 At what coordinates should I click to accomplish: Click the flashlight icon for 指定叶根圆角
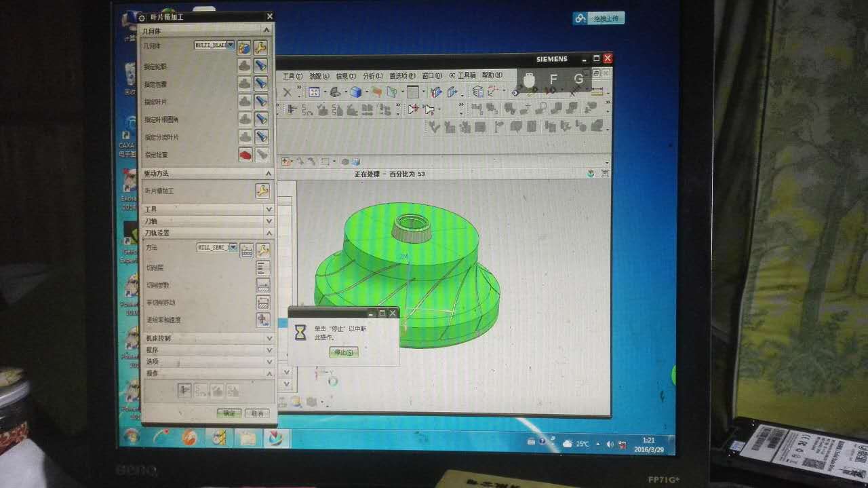[261, 119]
